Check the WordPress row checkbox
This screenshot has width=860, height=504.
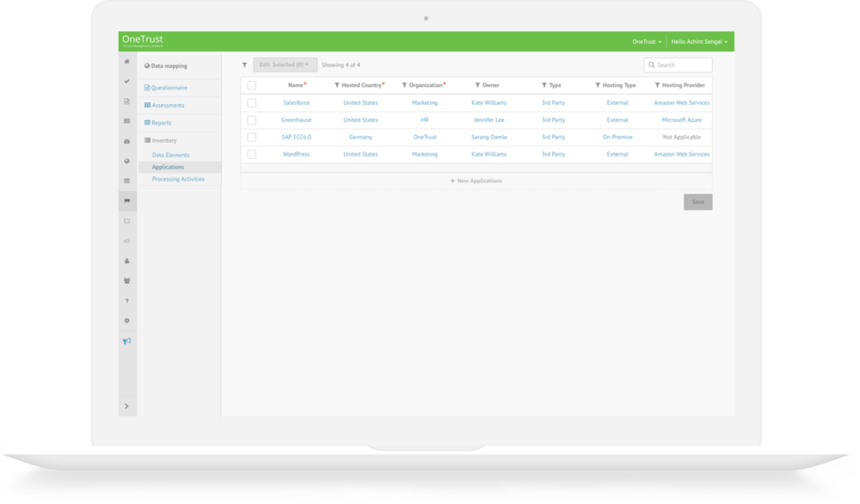click(x=252, y=155)
